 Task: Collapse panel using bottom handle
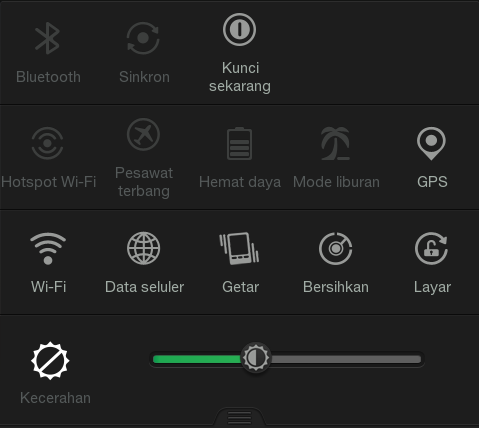coord(239,418)
